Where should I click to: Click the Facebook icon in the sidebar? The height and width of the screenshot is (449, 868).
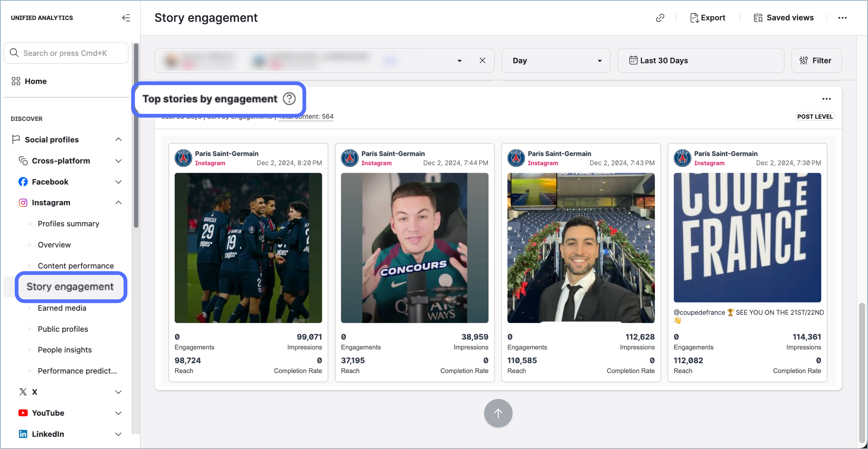pos(23,182)
